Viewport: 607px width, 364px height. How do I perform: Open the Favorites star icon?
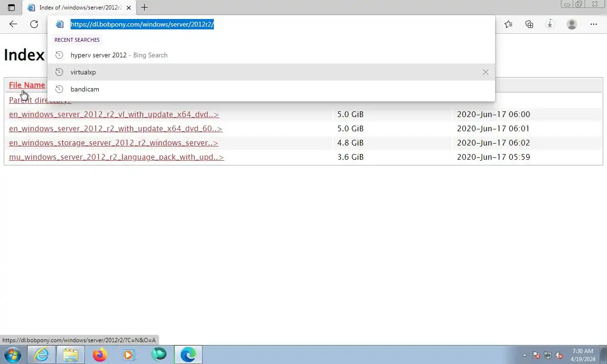click(x=508, y=24)
